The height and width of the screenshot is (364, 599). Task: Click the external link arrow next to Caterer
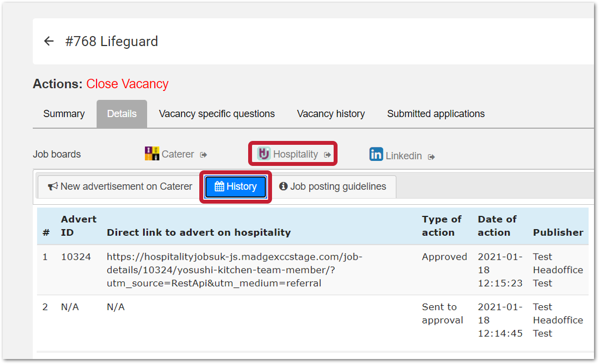click(204, 155)
